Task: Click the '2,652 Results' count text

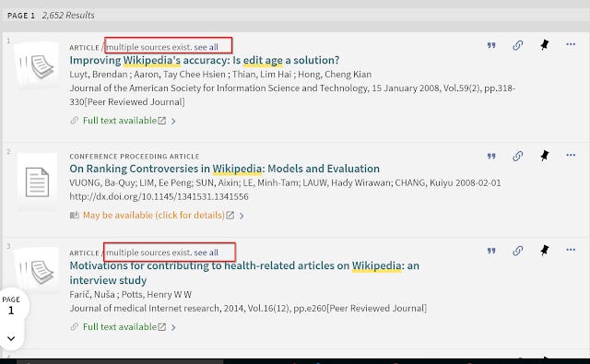Action: click(68, 16)
